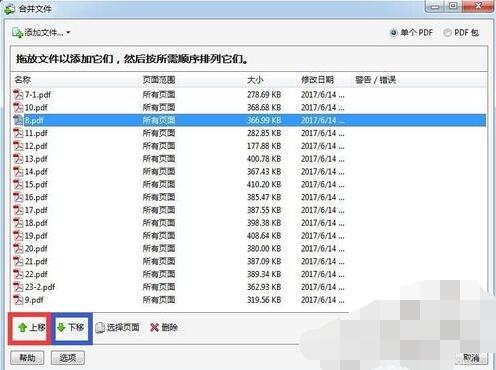Image resolution: width=496 pixels, height=370 pixels.
Task: Select the 10.pdf file row
Action: pos(249,107)
